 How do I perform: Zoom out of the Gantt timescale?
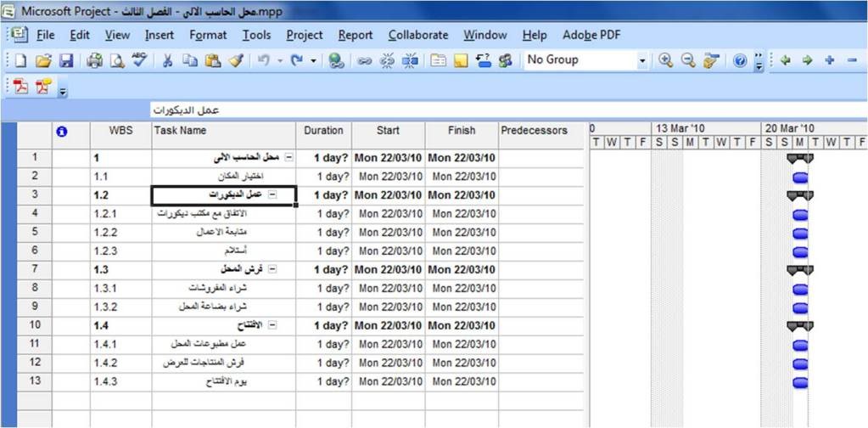(x=688, y=60)
